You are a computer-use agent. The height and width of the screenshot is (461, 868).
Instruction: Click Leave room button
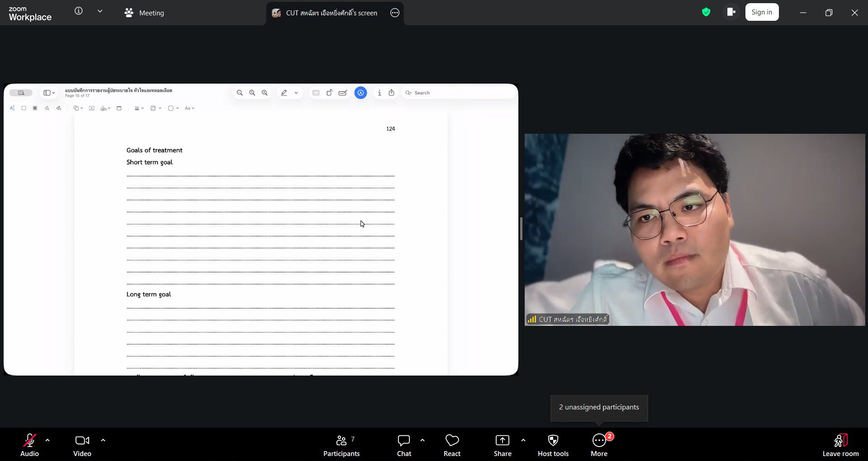click(x=840, y=445)
